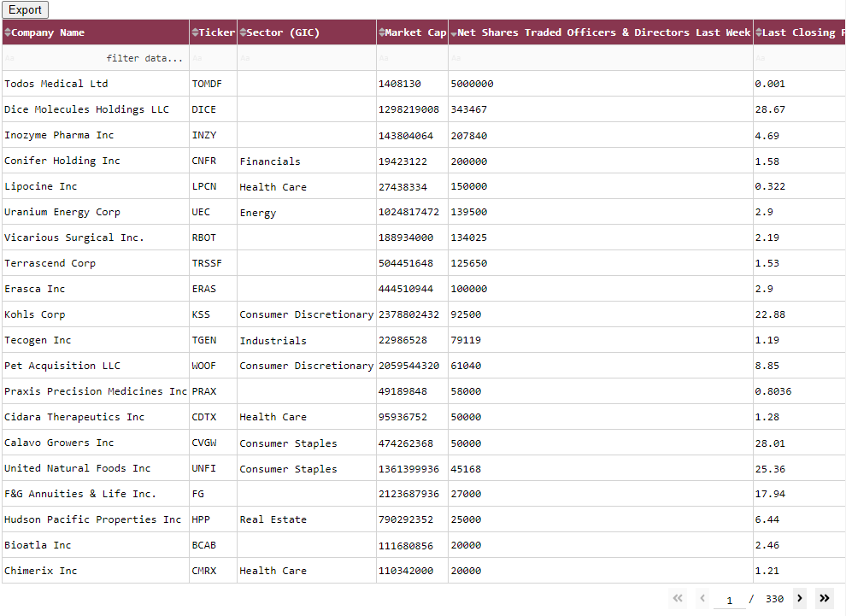Select the Kohls Corp row
The width and height of the screenshot is (846, 616).
click(x=94, y=314)
